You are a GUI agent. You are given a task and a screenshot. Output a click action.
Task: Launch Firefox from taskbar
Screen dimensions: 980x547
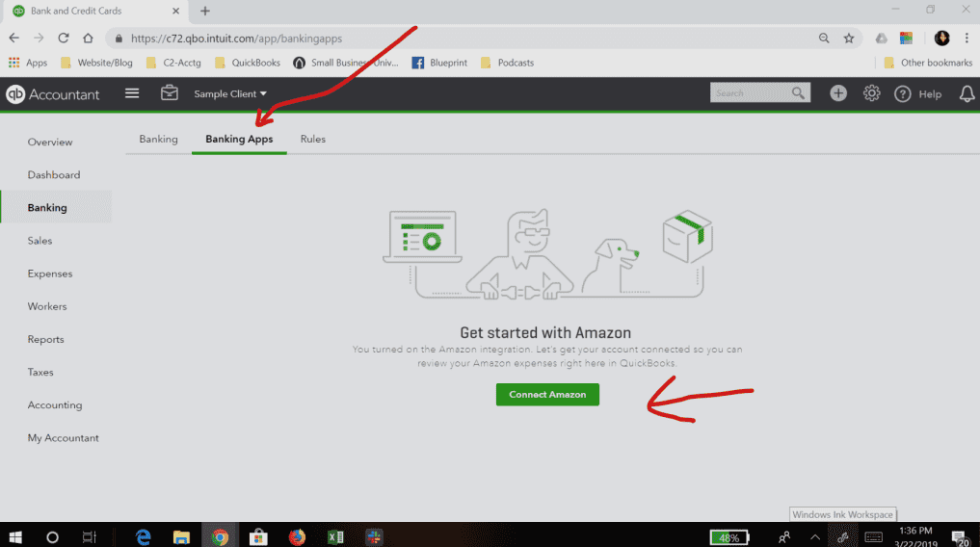pyautogui.click(x=297, y=537)
